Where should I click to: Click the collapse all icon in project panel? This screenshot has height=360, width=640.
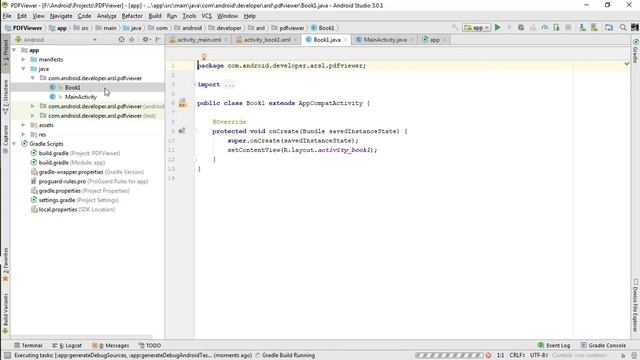click(x=131, y=40)
